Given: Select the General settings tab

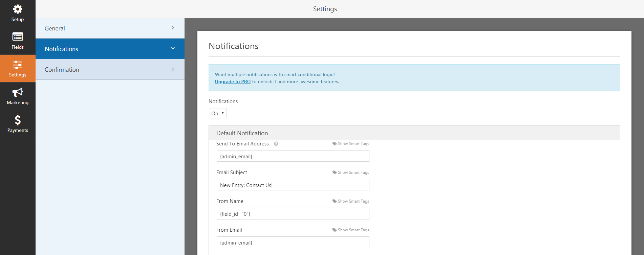Looking at the screenshot, I should click(x=110, y=28).
